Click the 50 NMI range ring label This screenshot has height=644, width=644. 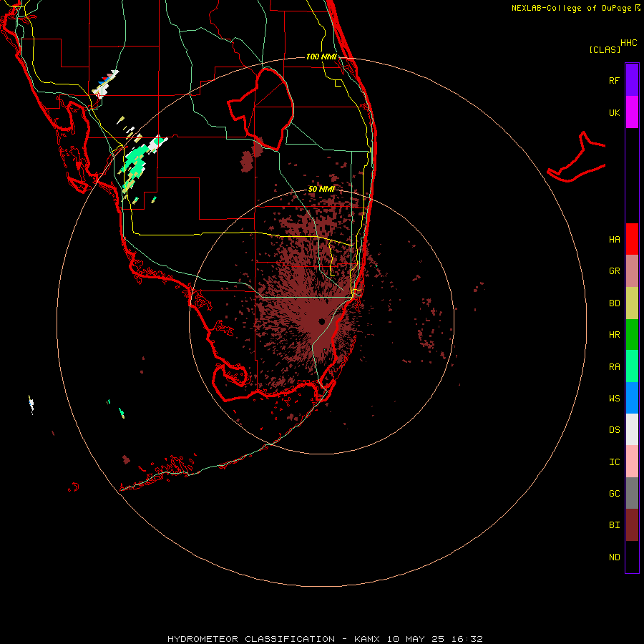321,189
